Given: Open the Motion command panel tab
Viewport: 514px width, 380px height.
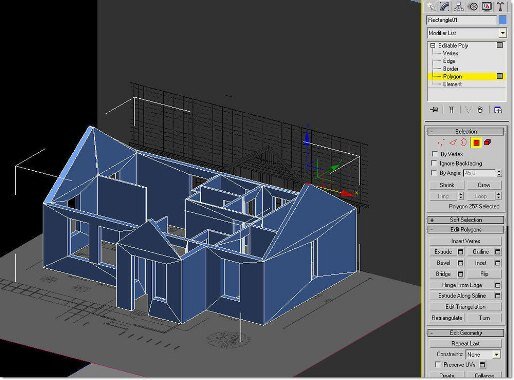Looking at the screenshot, I should 473,6.
